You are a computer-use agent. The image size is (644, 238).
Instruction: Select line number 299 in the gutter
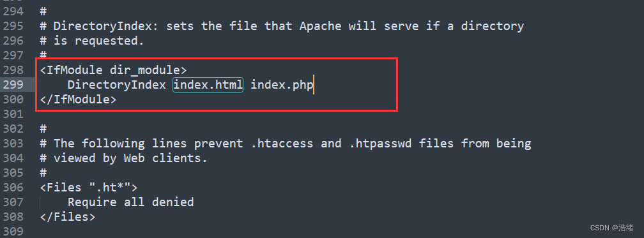(13, 85)
